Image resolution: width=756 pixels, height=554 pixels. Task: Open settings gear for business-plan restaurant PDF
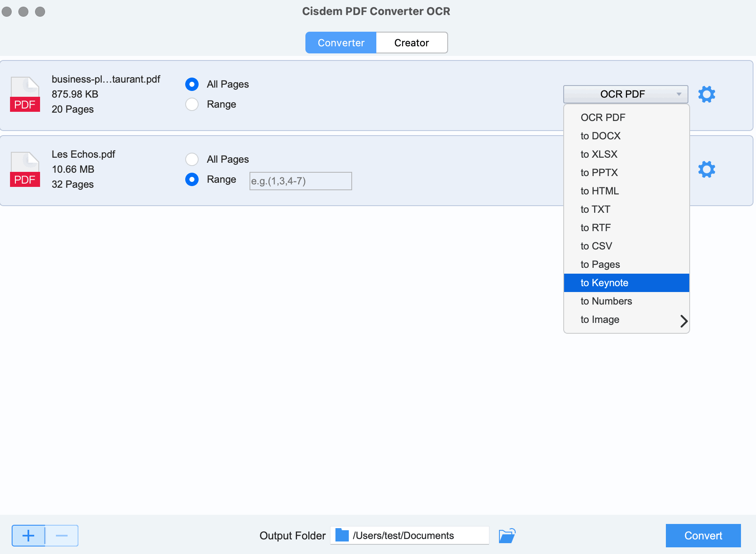[x=706, y=94]
